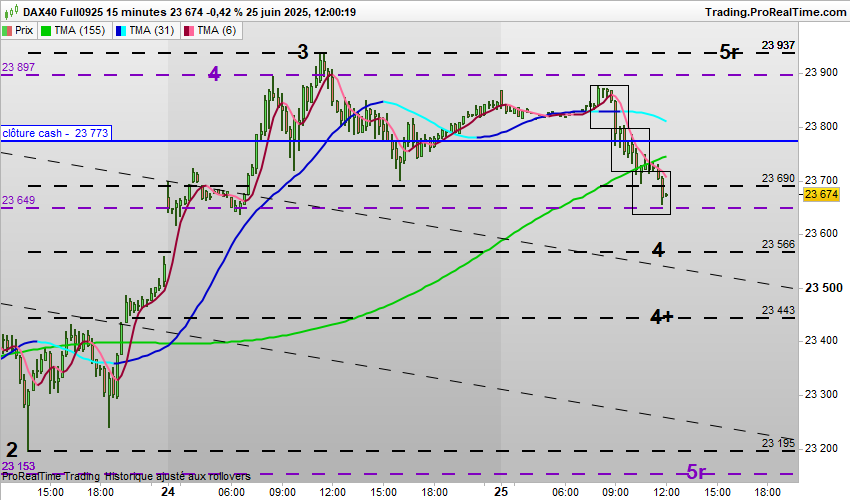
Task: Click date 24 on time axis
Action: click(168, 492)
